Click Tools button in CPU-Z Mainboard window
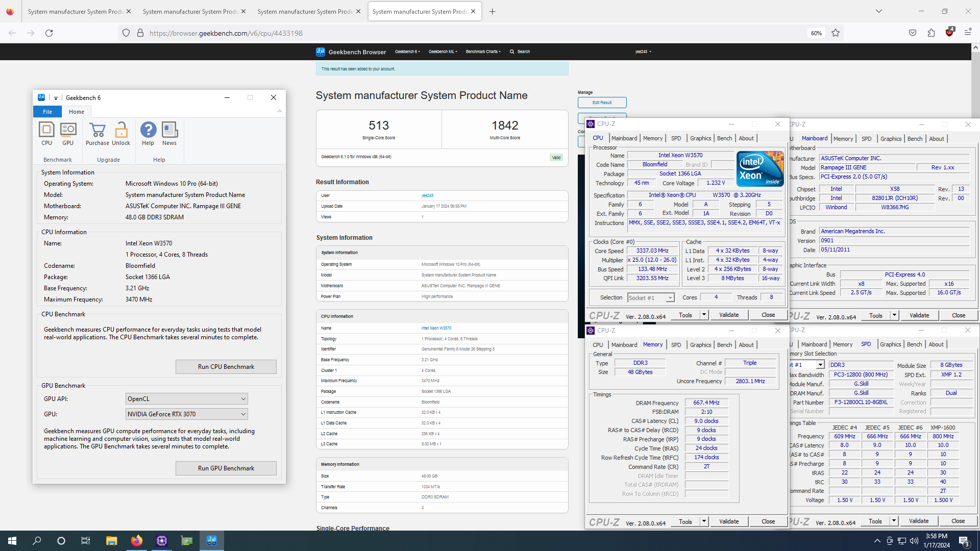The image size is (980, 551). tap(875, 315)
